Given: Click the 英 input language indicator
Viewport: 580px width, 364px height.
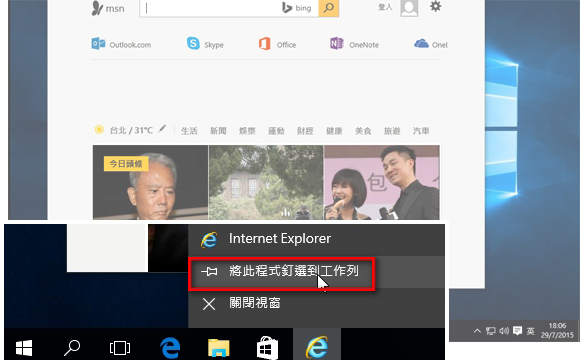Looking at the screenshot, I should 530,331.
